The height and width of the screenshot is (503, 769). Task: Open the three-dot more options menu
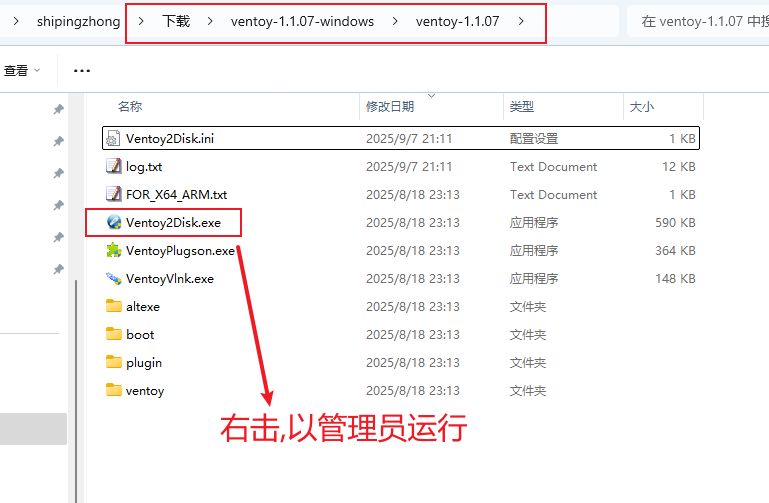tap(82, 71)
